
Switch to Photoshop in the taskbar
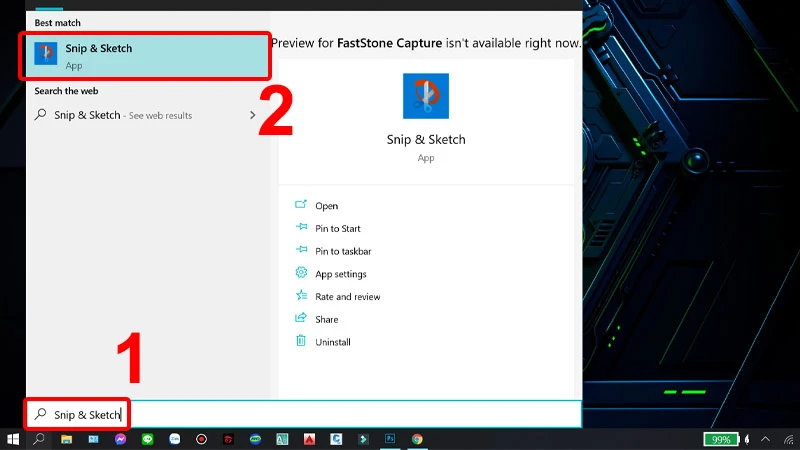pyautogui.click(x=390, y=439)
